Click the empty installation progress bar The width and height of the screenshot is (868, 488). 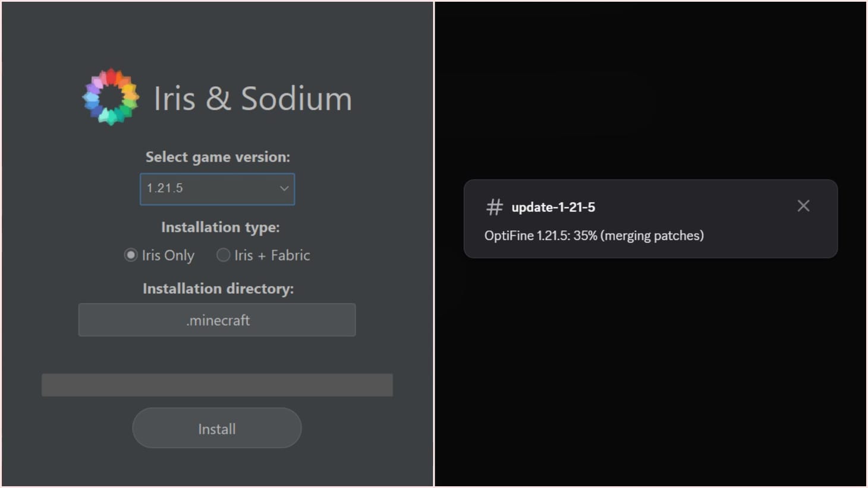click(217, 385)
